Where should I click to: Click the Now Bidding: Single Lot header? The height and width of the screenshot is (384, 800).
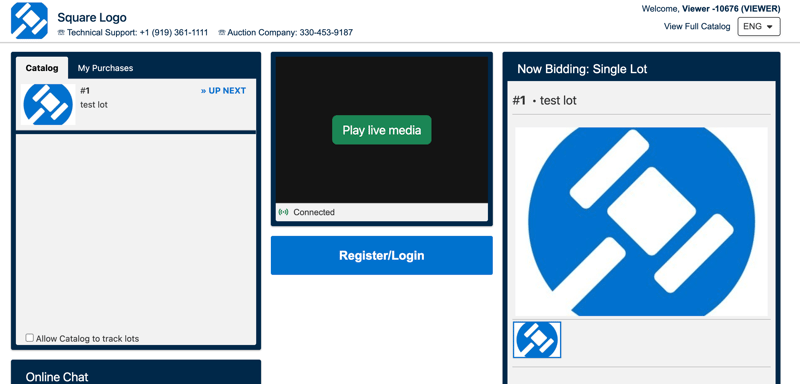(x=582, y=69)
